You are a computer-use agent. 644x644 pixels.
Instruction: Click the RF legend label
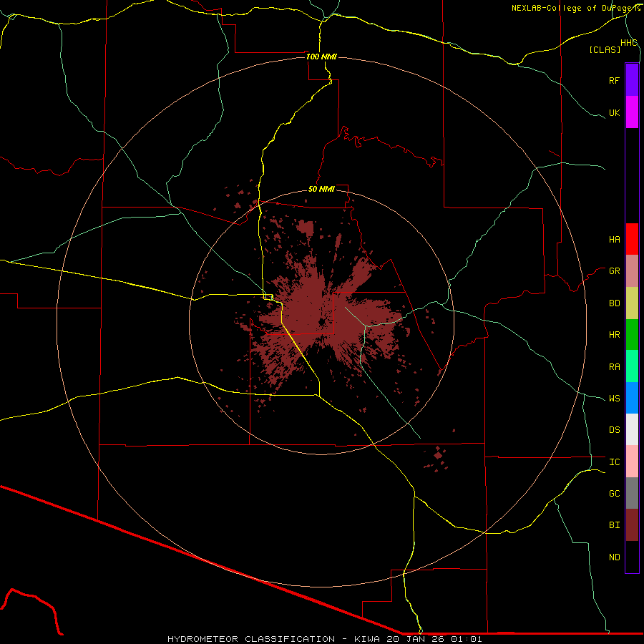[x=614, y=80]
